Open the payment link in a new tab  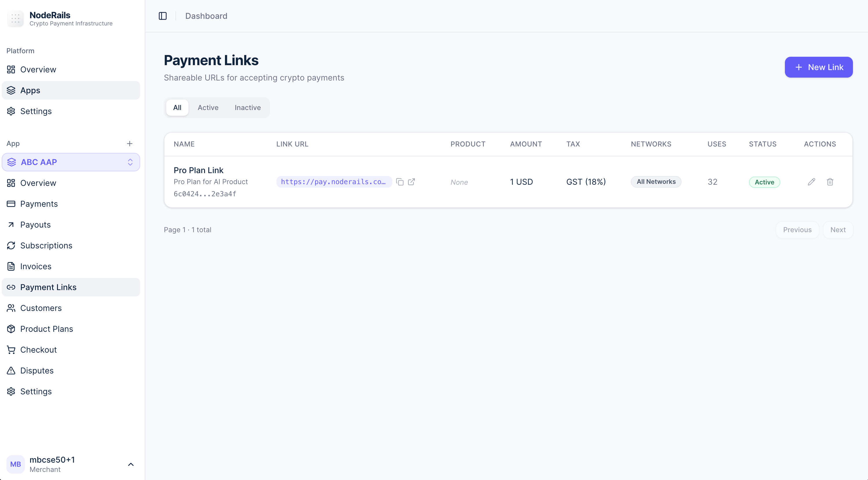pos(411,182)
